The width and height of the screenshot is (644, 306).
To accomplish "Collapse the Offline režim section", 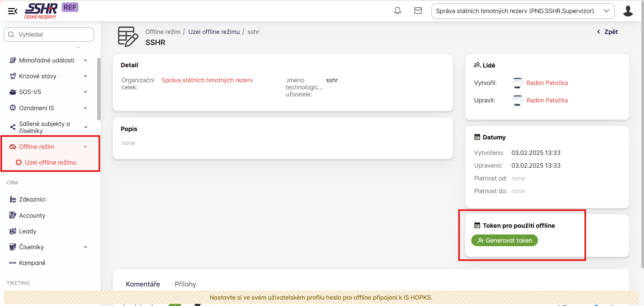I will (x=85, y=147).
